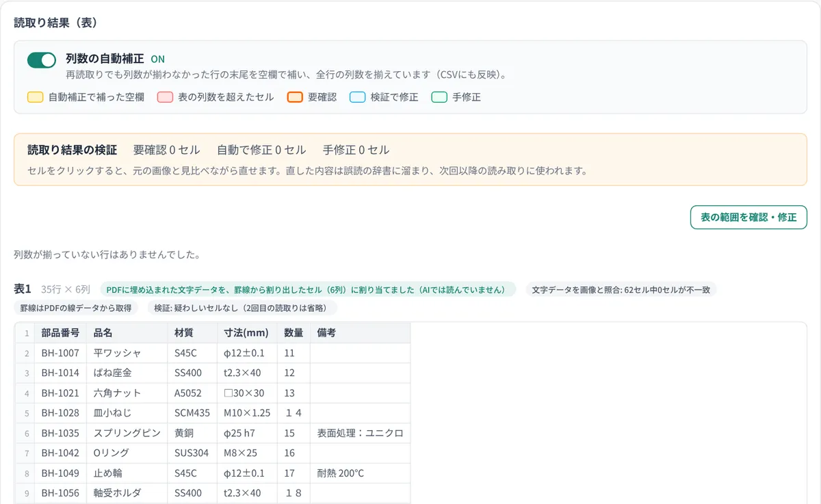This screenshot has width=821, height=504.
Task: Click cell 軸受ホルダ
Action: click(x=127, y=493)
